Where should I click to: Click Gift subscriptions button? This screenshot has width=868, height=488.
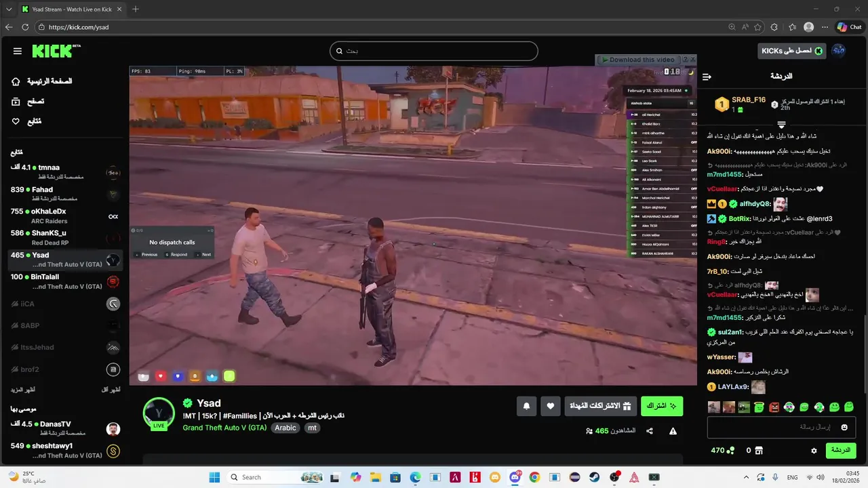point(601,406)
